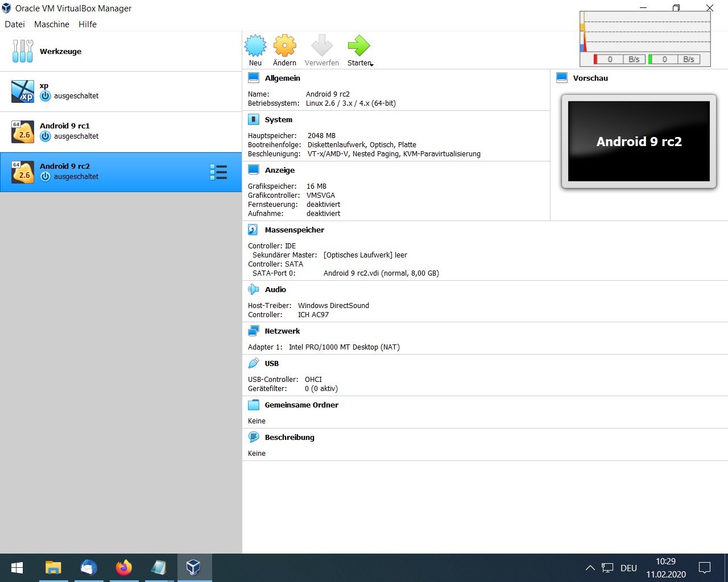Viewport: 728px width, 582px height.
Task: Open the Maschine menu
Action: click(x=52, y=24)
